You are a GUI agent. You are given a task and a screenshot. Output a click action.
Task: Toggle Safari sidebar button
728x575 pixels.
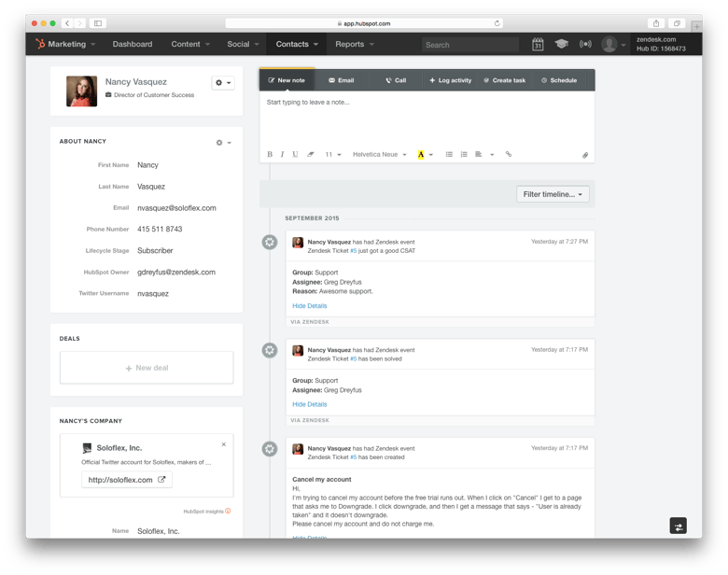point(98,23)
